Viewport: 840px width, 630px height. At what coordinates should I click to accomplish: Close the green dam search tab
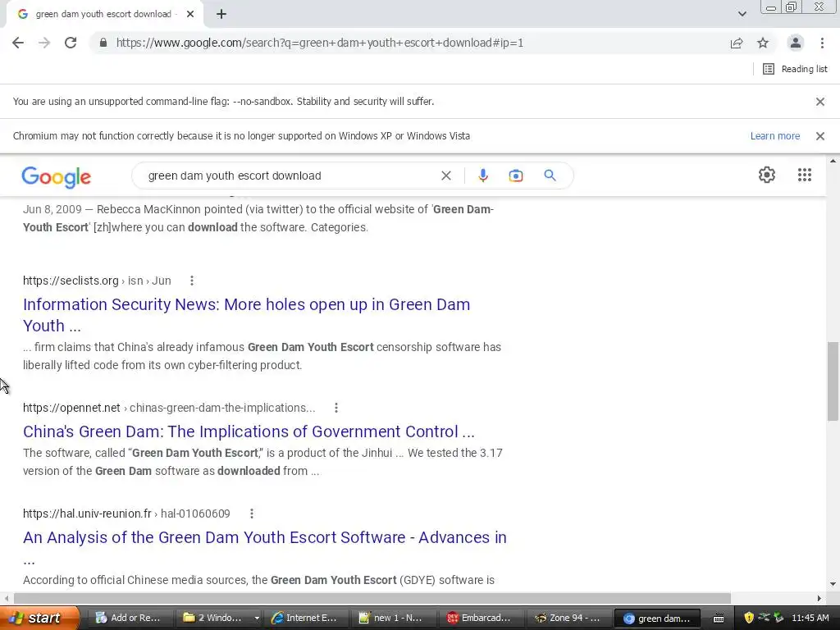[x=190, y=14]
